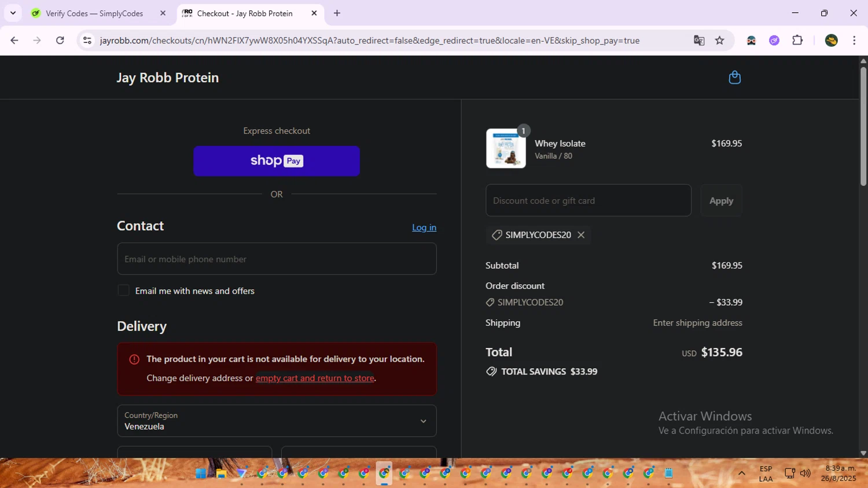Switch the ESP LAA input language
Image resolution: width=868 pixels, height=488 pixels.
point(766,474)
